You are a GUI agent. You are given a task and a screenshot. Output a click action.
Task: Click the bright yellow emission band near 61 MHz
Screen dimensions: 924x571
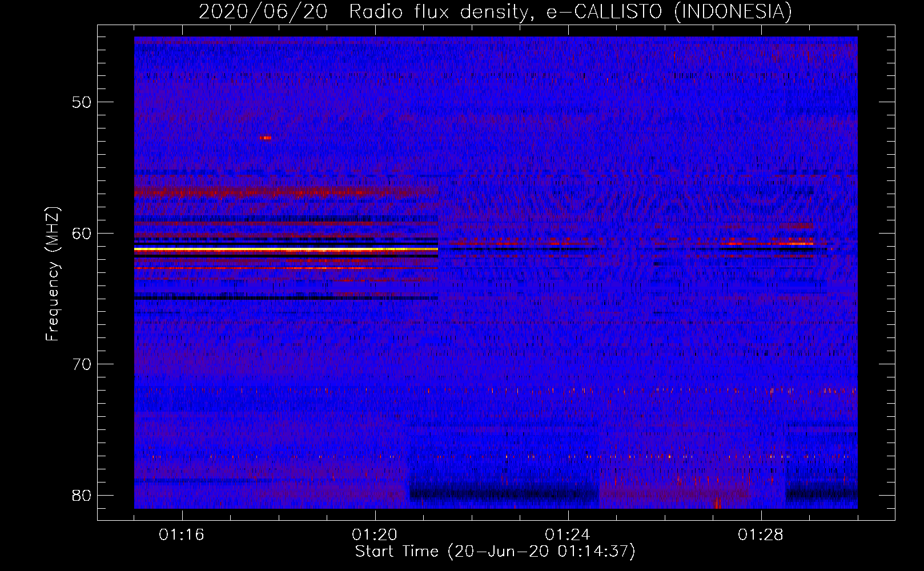(x=286, y=250)
